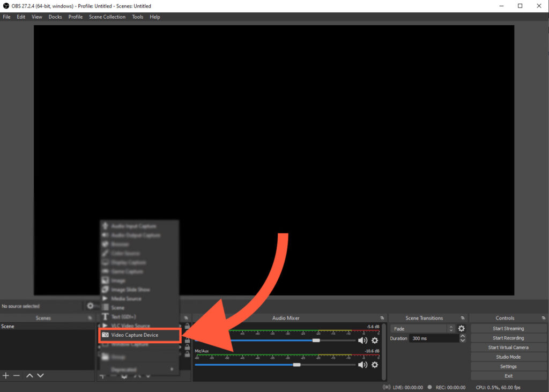The height and width of the screenshot is (392, 549).
Task: Select Video Capture Device from the menu
Action: point(139,335)
